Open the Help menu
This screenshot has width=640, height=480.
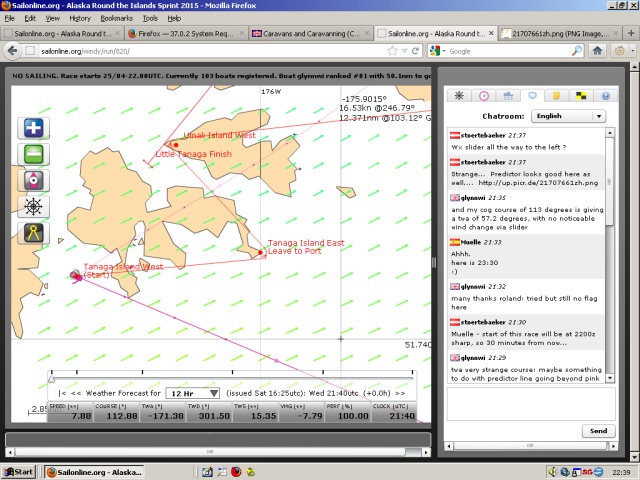click(x=174, y=18)
